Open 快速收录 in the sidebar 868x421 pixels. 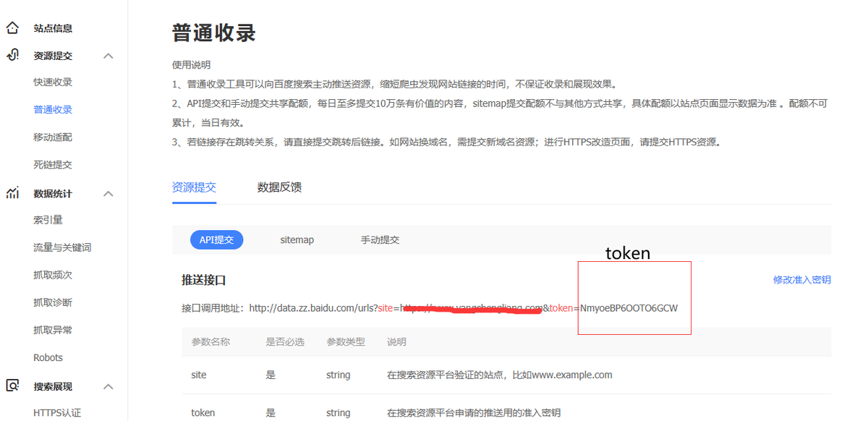[50, 82]
